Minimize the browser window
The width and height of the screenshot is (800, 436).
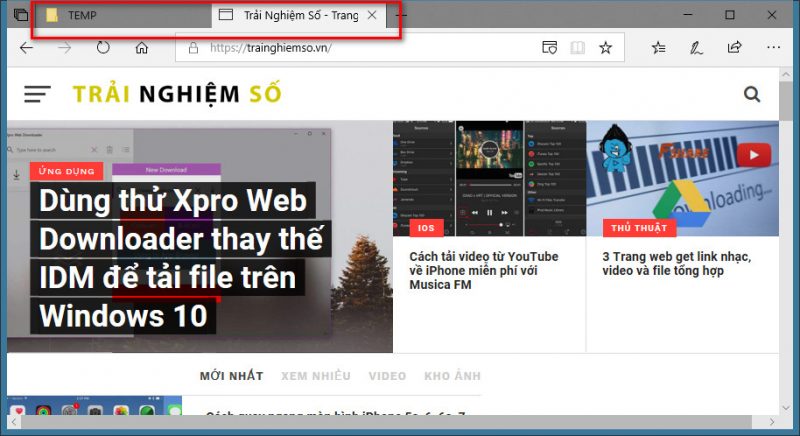[x=688, y=15]
